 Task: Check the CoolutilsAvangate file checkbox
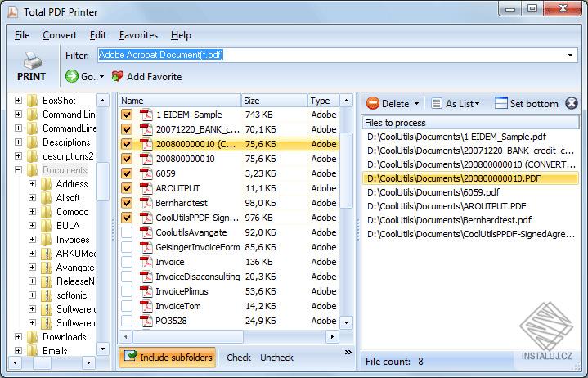point(127,232)
